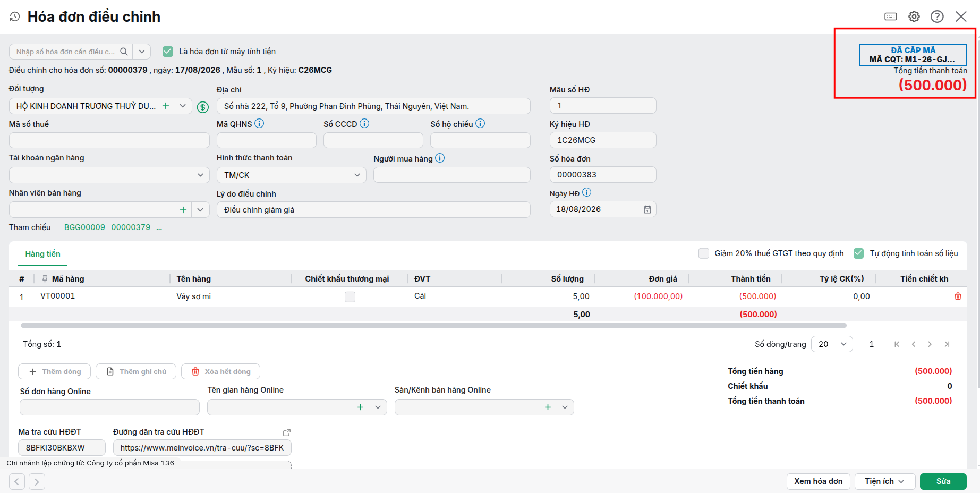Expand the Tên gian hàng Online dropdown
Screen dimensions: 980x493
[378, 407]
